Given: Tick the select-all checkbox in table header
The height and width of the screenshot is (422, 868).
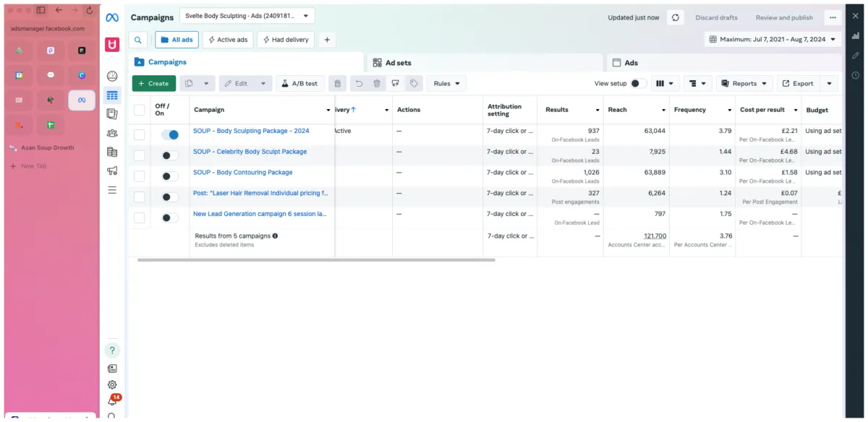Looking at the screenshot, I should 140,110.
